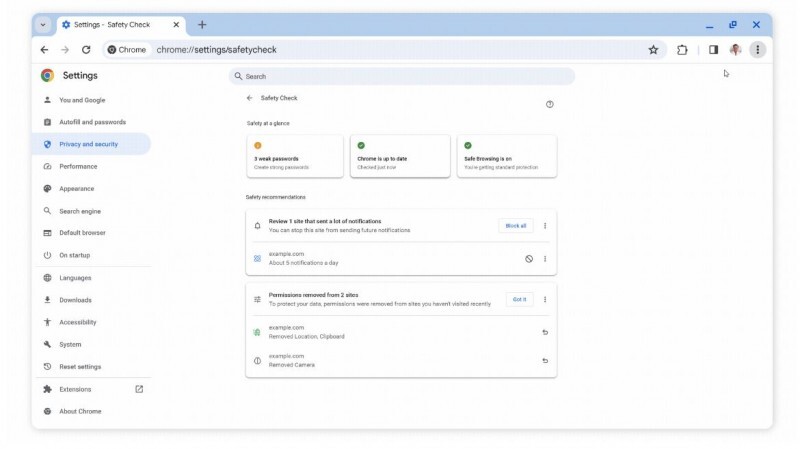The width and height of the screenshot is (800, 449).
Task: Reload the page
Action: (x=86, y=50)
